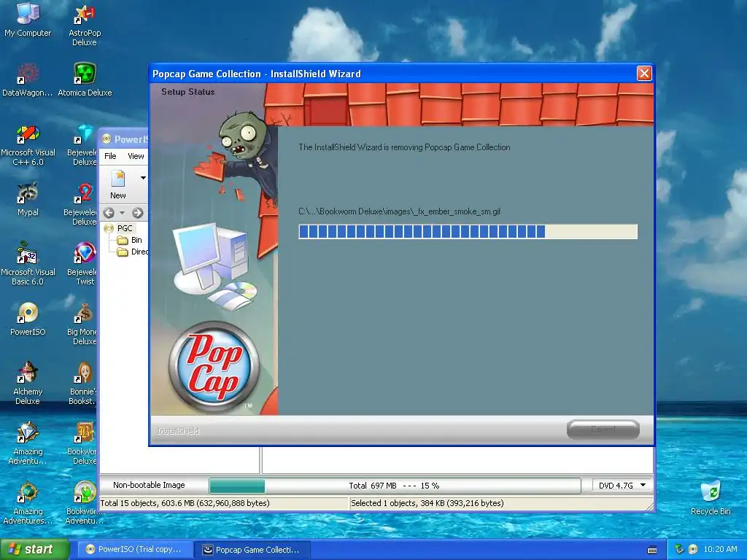This screenshot has height=560, width=747.
Task: Select Amazing Adventures shortcut above the taskbar
Action: pyautogui.click(x=28, y=503)
